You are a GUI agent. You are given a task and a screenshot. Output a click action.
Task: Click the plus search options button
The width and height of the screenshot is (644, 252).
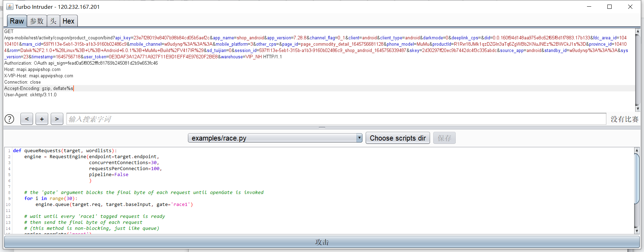pos(42,119)
